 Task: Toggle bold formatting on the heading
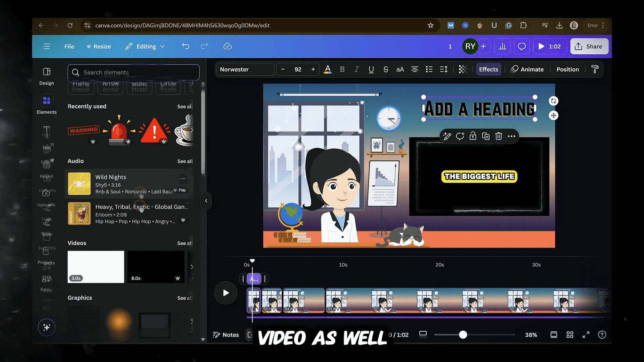pos(342,69)
